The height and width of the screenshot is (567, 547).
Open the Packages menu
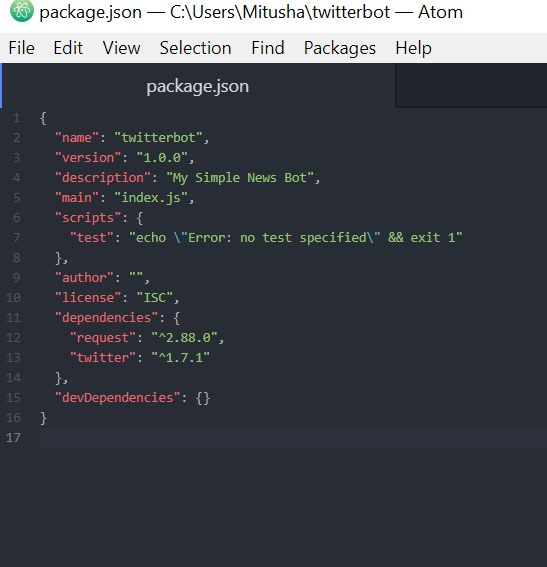(x=339, y=48)
